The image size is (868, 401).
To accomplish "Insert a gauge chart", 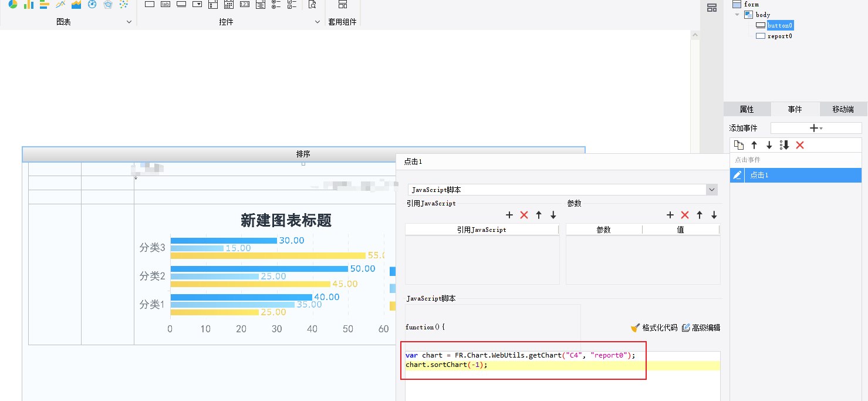I will coord(92,4).
